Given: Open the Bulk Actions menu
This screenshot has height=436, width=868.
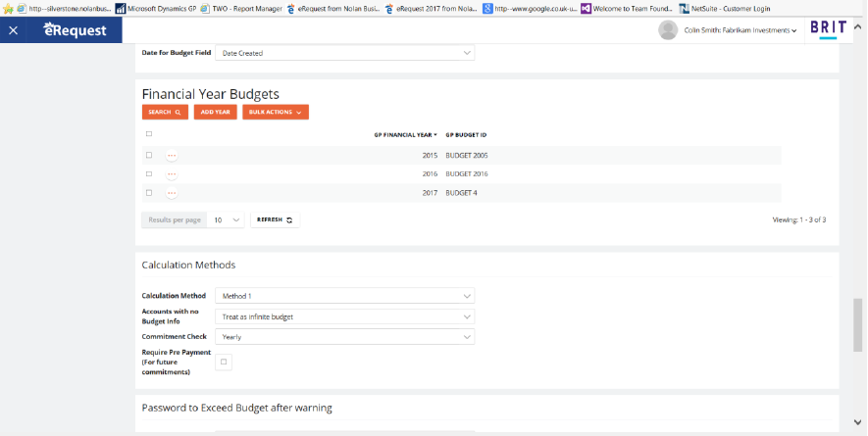Looking at the screenshot, I should 276,113.
